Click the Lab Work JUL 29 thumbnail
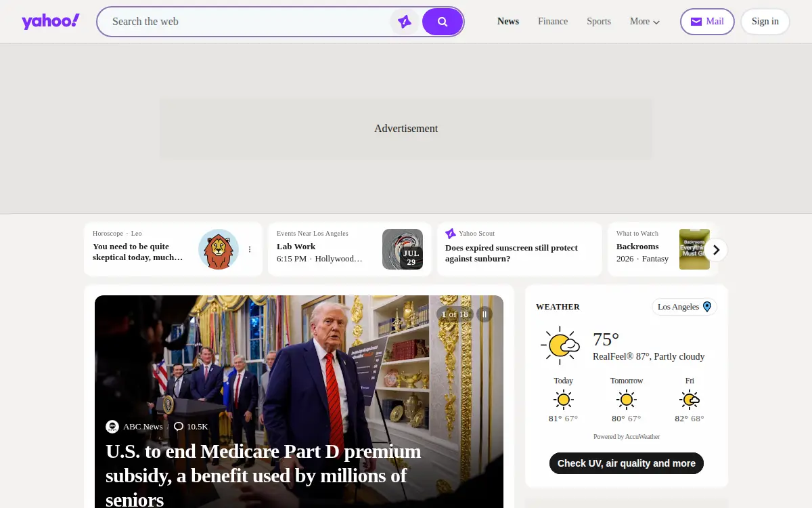This screenshot has width=812, height=508. (x=403, y=249)
